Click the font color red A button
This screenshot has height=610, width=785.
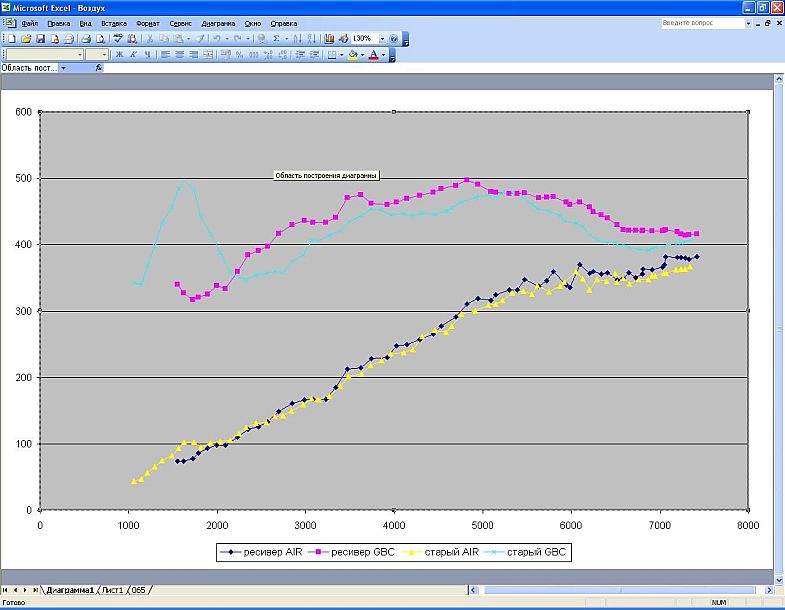coord(375,55)
